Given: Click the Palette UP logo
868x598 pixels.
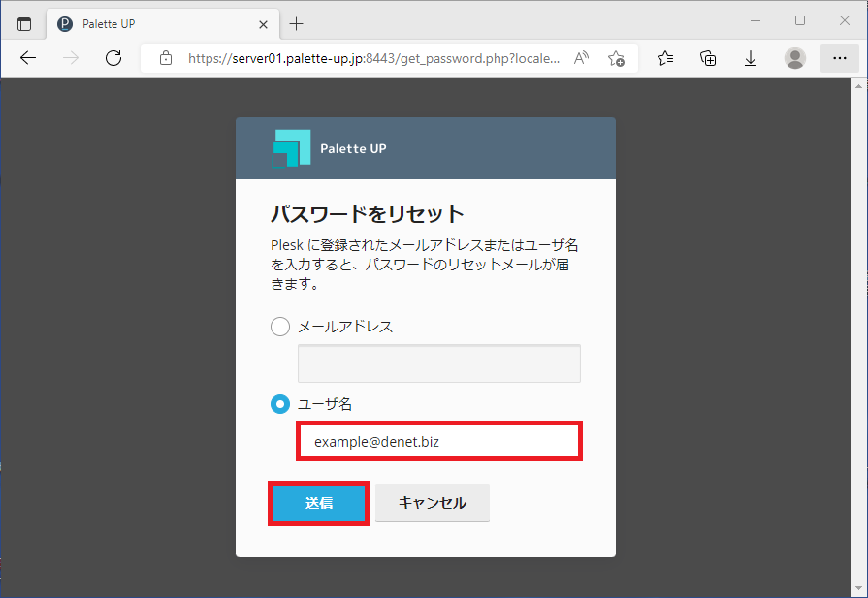Looking at the screenshot, I should coord(292,148).
